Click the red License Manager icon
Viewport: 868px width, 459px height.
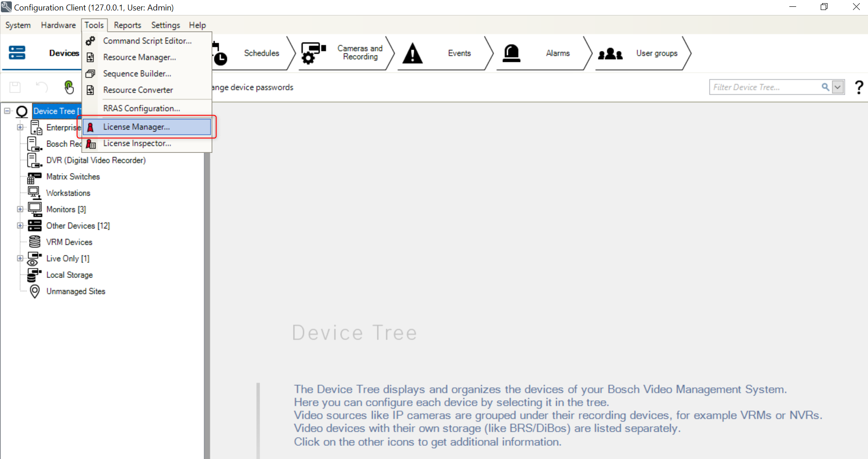(90, 127)
